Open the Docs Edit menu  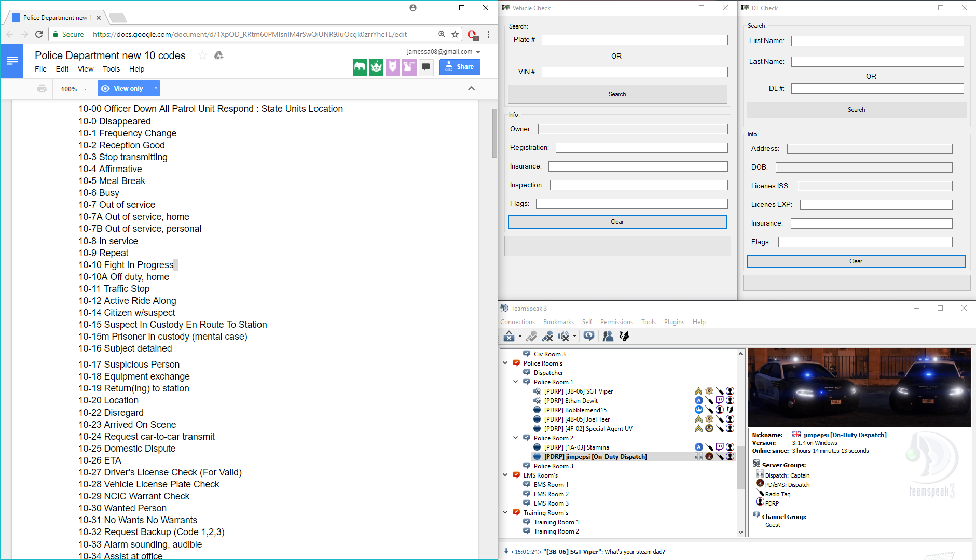62,69
